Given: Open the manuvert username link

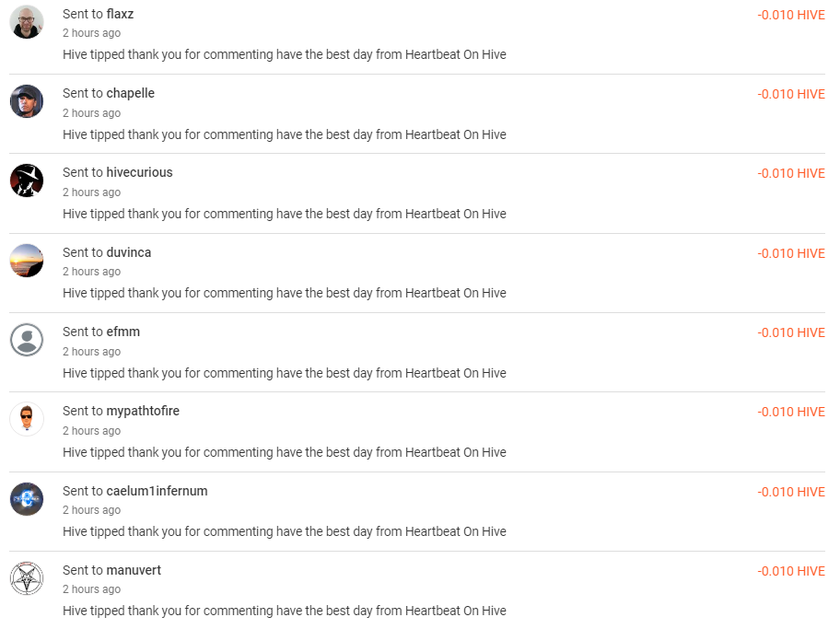Looking at the screenshot, I should pos(134,570).
